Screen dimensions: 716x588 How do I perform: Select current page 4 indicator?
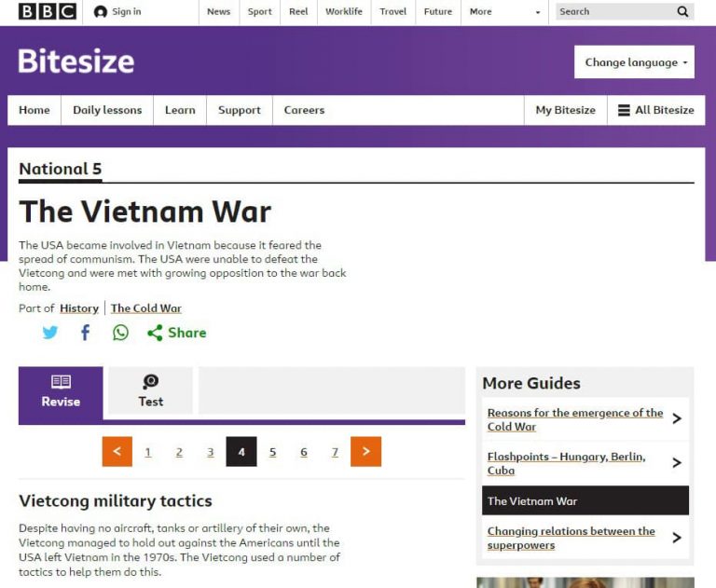click(x=241, y=452)
